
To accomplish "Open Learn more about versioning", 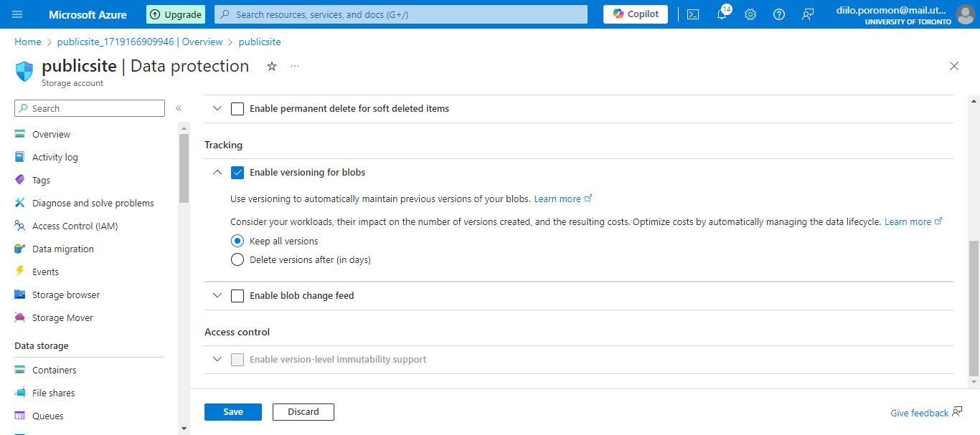I will [558, 199].
